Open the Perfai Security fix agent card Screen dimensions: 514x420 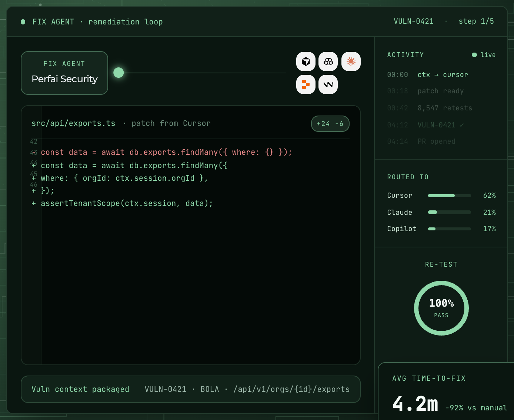[x=64, y=73]
